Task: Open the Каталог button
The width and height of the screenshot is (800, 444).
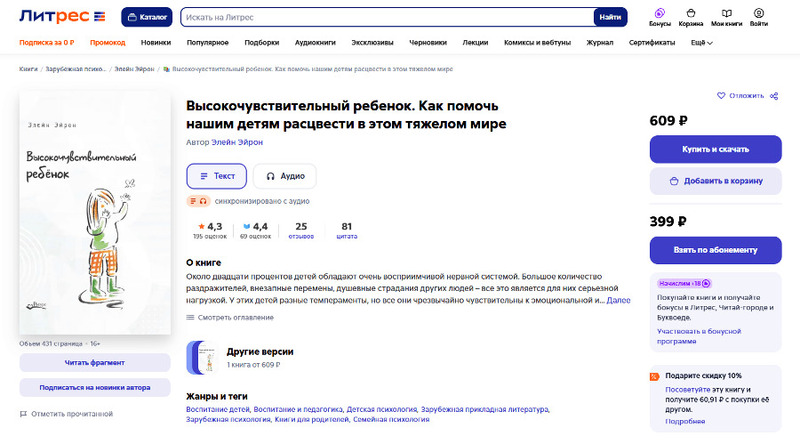Action: [x=146, y=17]
